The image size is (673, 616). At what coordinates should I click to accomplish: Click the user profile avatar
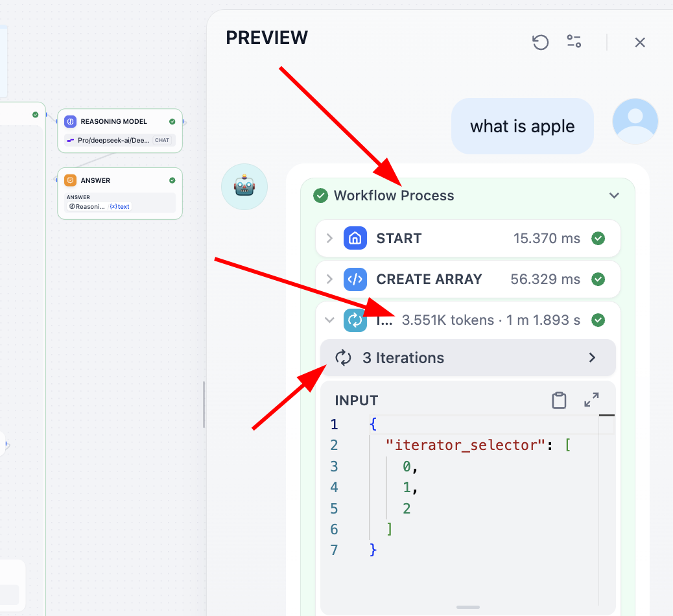(x=635, y=121)
